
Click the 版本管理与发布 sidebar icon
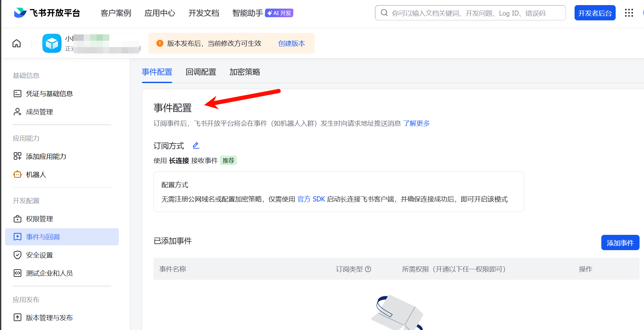(17, 317)
